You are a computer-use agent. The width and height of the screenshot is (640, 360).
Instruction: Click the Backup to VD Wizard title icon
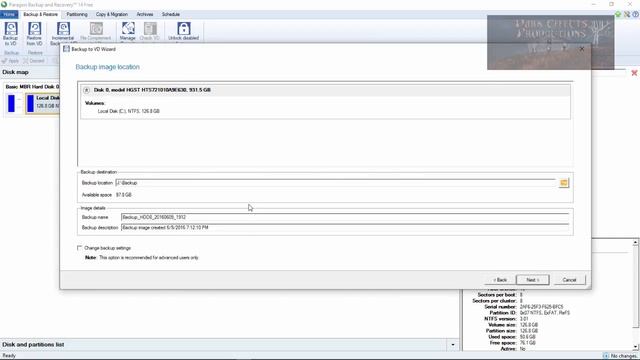pyautogui.click(x=67, y=49)
